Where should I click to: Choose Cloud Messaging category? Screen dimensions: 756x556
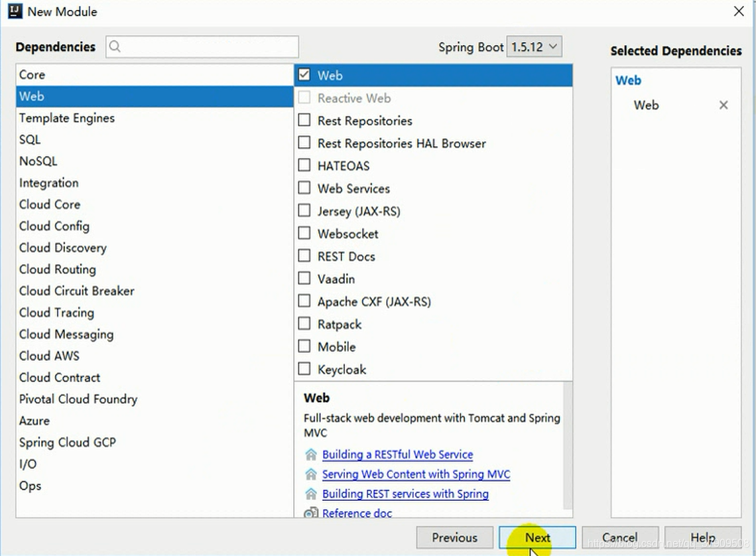[x=155, y=334]
